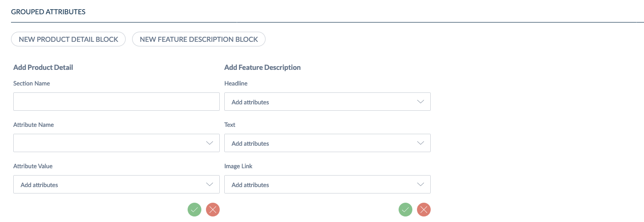Open the Text Add attributes dropdown

(328, 143)
